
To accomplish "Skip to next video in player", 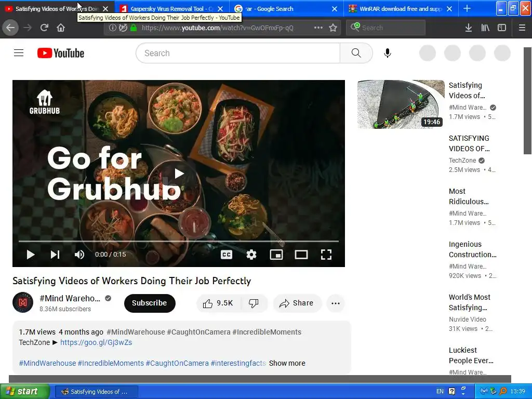I will pyautogui.click(x=55, y=255).
